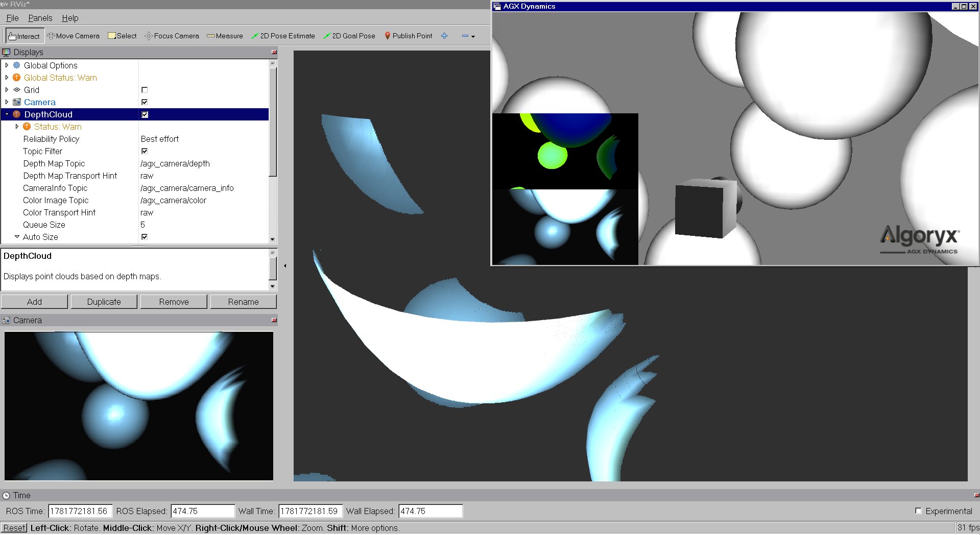The image size is (980, 535).
Task: Toggle the Topic Filter checkbox
Action: (145, 151)
